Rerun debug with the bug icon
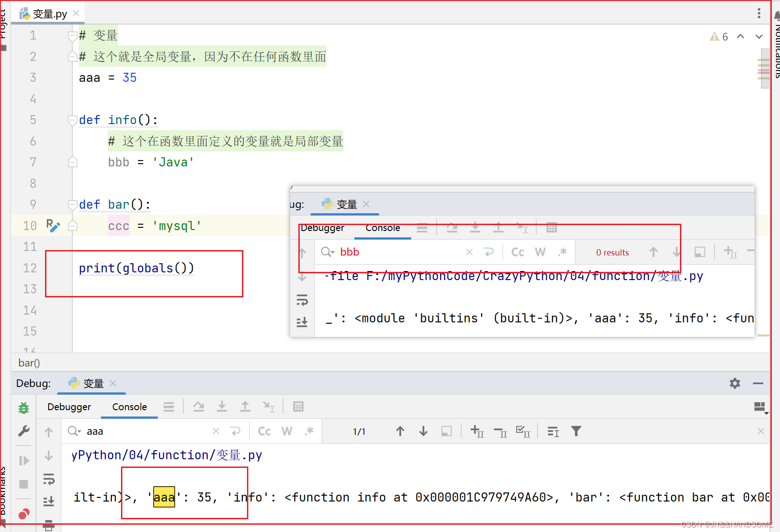Image resolution: width=780 pixels, height=532 pixels. (24, 408)
